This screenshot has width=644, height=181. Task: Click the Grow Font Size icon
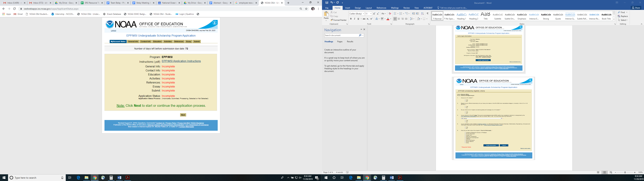(374, 14)
